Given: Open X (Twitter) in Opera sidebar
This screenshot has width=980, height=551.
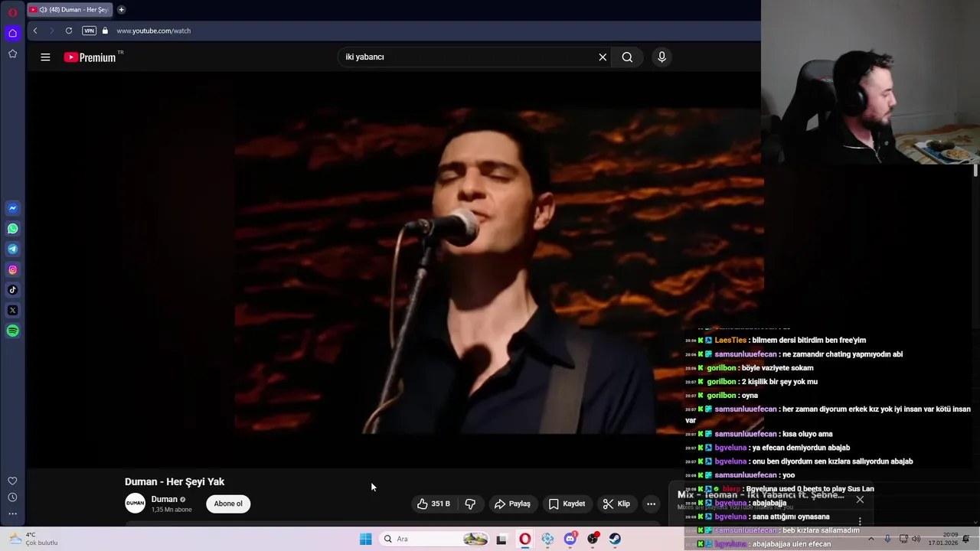Looking at the screenshot, I should point(12,311).
